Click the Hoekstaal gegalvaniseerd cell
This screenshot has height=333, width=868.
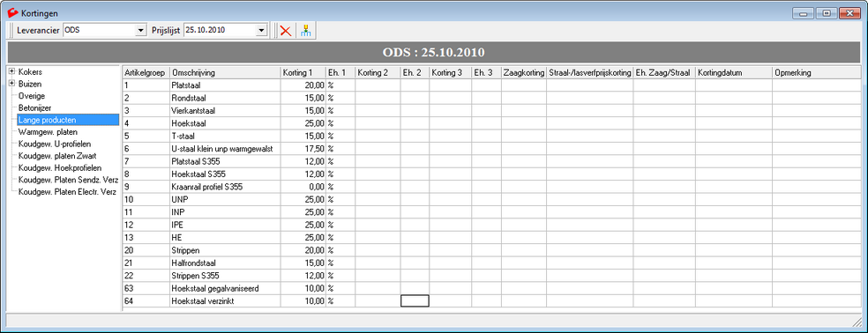(x=225, y=289)
